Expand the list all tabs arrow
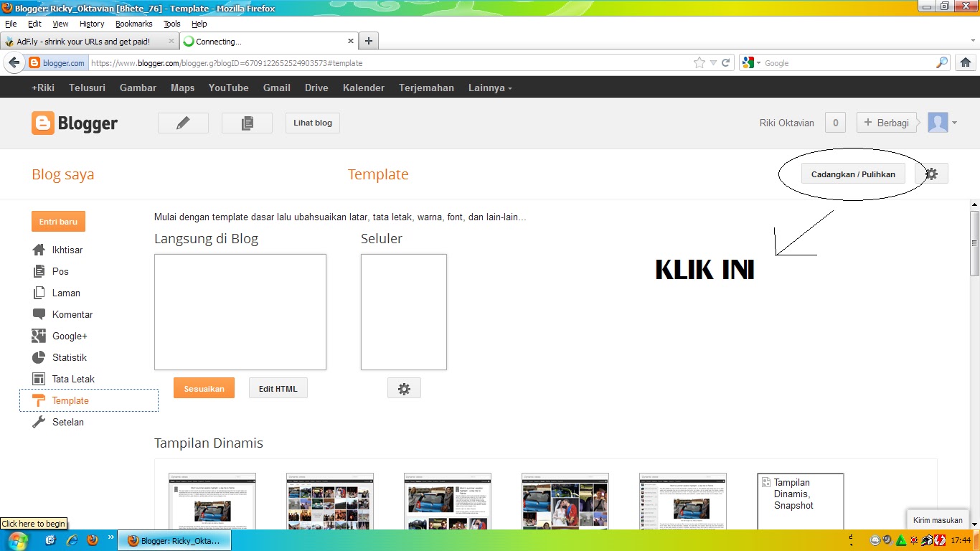This screenshot has height=551, width=980. [972, 41]
